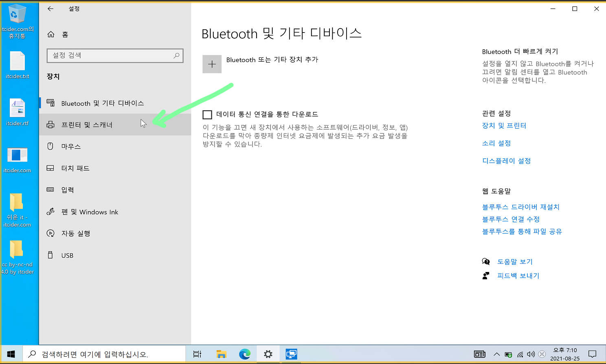Click the remote desktop icon on taskbar
606x364 pixels.
point(291,354)
